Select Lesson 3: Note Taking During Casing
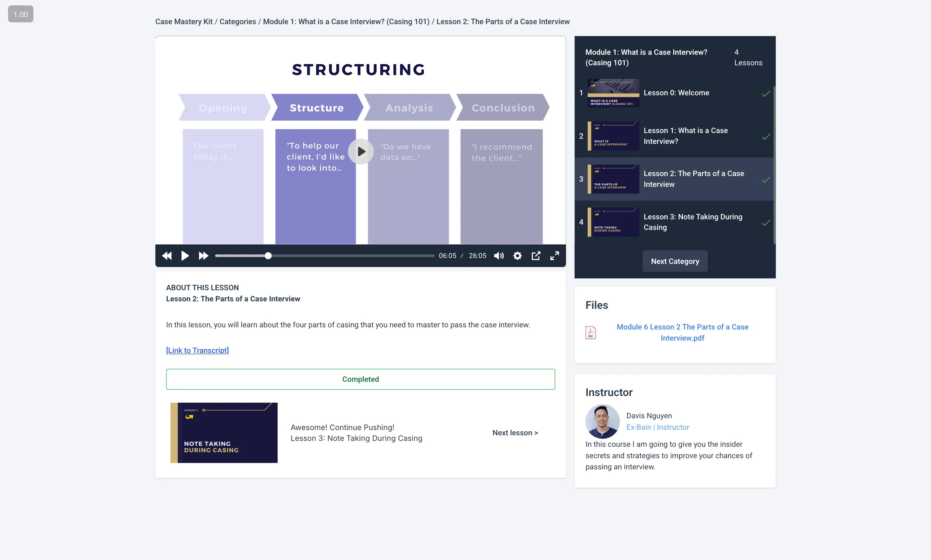 (692, 222)
